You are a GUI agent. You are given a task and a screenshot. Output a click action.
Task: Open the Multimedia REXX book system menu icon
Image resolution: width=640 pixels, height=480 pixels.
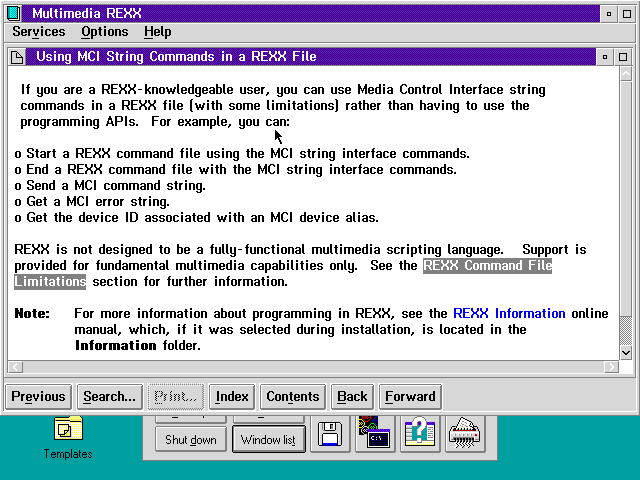13,13
